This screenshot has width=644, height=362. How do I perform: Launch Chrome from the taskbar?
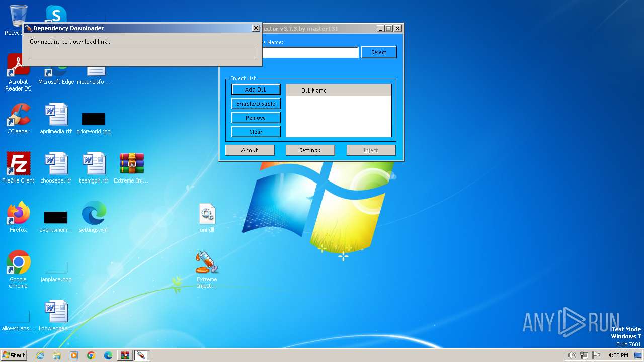coord(91,355)
